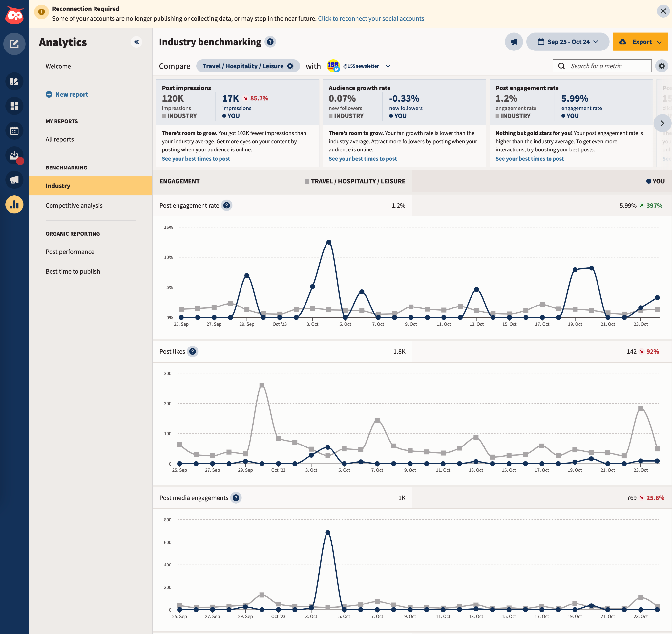Open the announcements megaphone near the date picker
The height and width of the screenshot is (634, 672).
(514, 42)
